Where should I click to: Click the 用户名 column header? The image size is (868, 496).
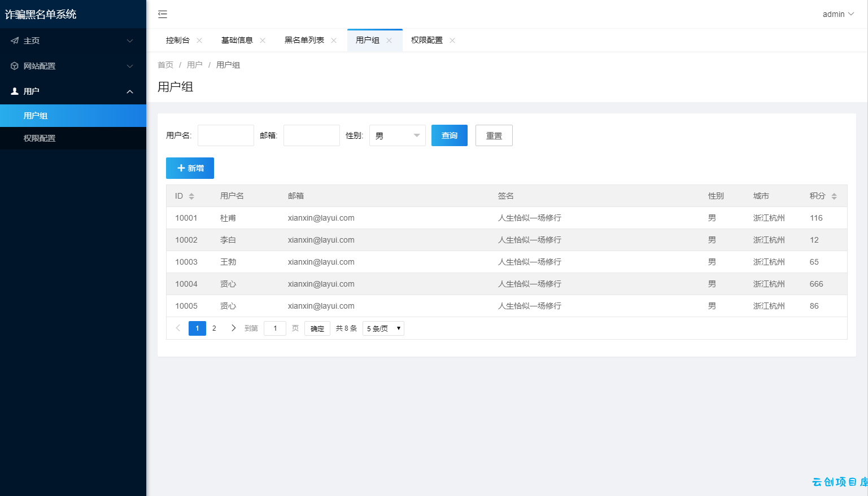[232, 196]
